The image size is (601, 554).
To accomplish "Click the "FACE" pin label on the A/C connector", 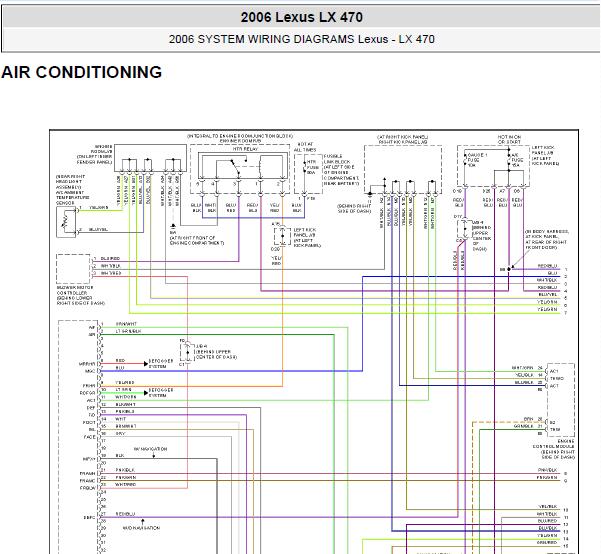I will tap(89, 437).
